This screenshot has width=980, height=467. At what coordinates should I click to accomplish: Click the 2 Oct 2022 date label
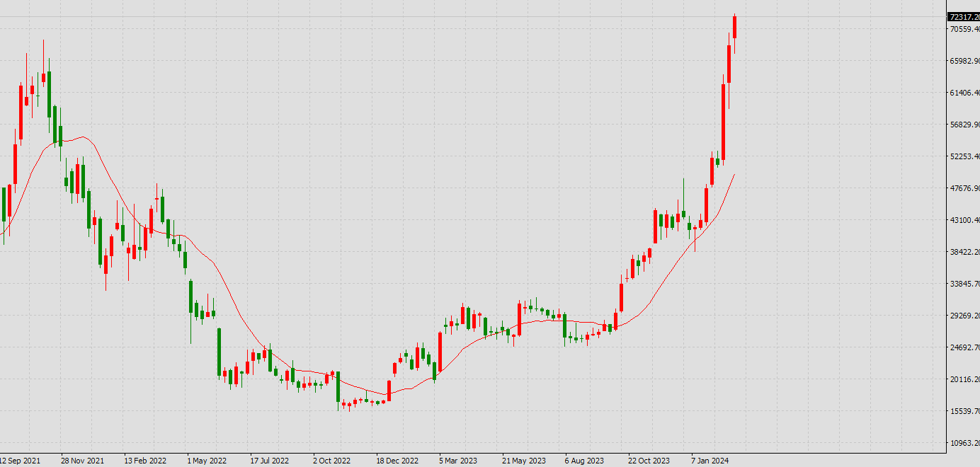coord(332,461)
